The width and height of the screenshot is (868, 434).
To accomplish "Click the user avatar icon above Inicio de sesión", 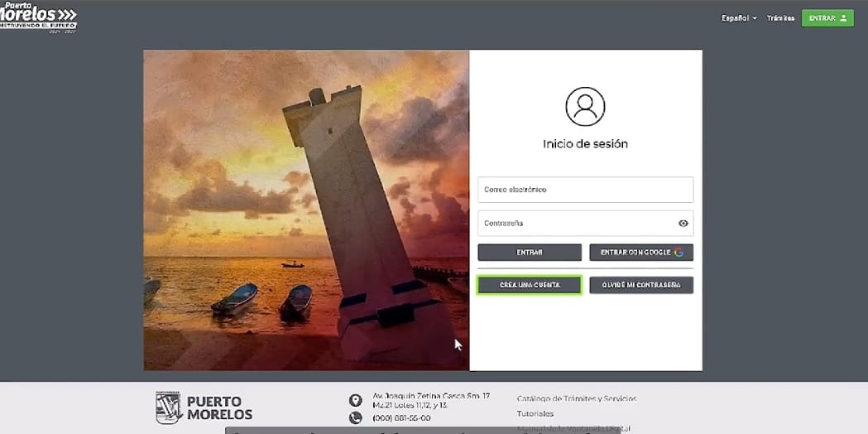I will (x=585, y=107).
